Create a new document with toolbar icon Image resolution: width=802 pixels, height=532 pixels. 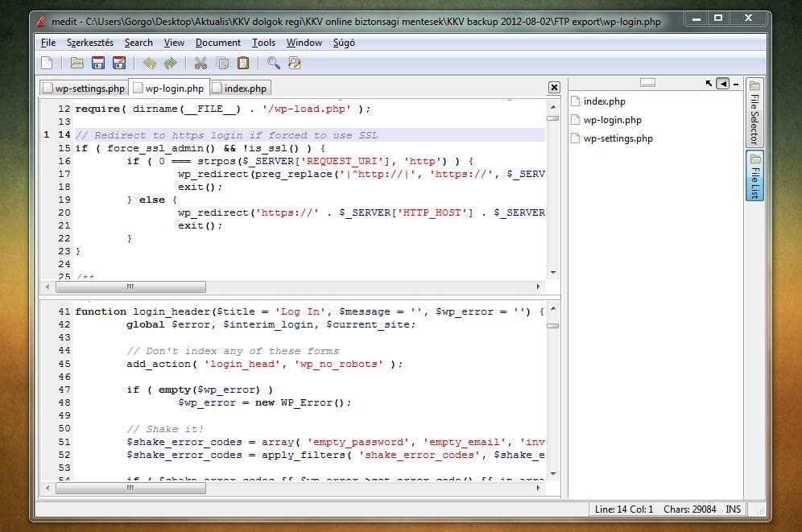coord(47,63)
